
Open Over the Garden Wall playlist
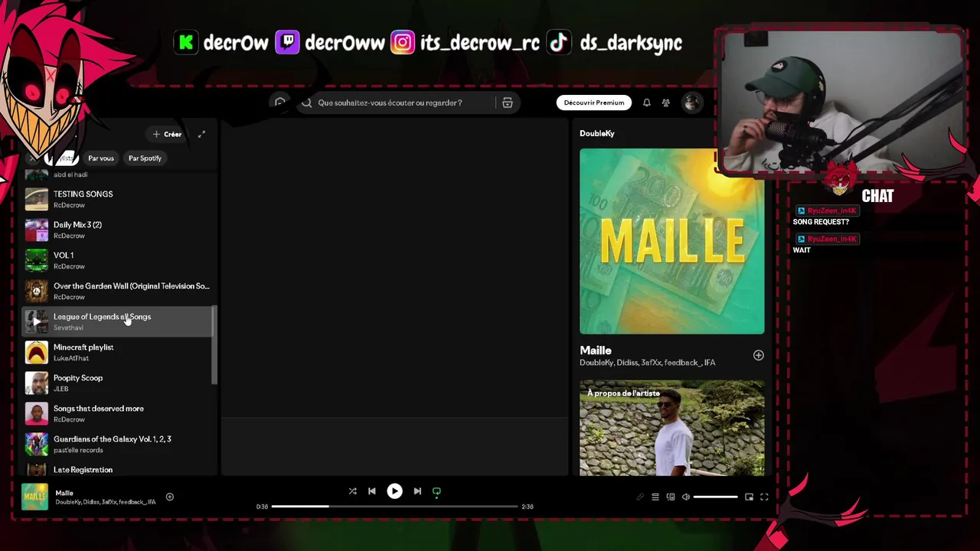pos(117,291)
